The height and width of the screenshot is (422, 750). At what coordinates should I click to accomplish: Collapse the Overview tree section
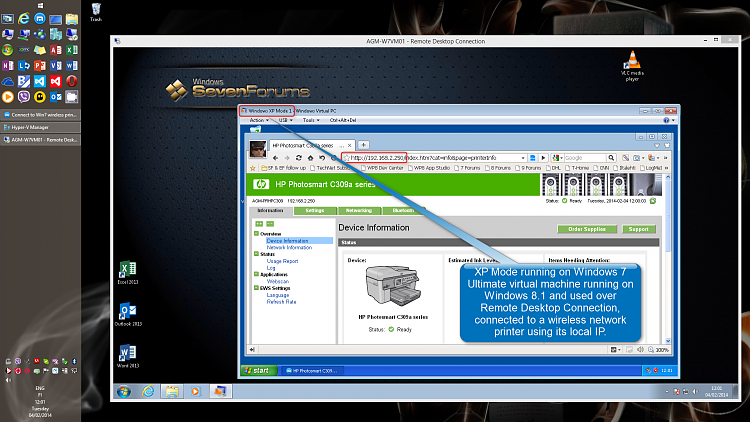[x=256, y=234]
